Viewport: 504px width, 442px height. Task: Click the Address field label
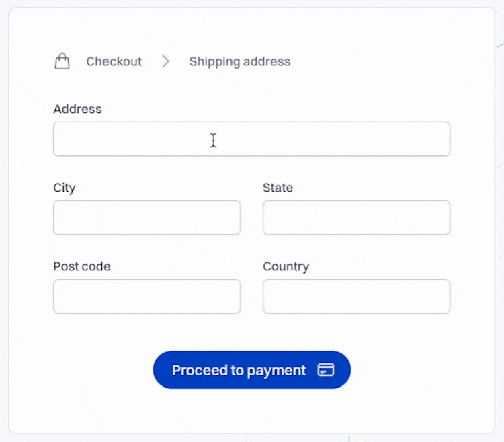tap(77, 109)
